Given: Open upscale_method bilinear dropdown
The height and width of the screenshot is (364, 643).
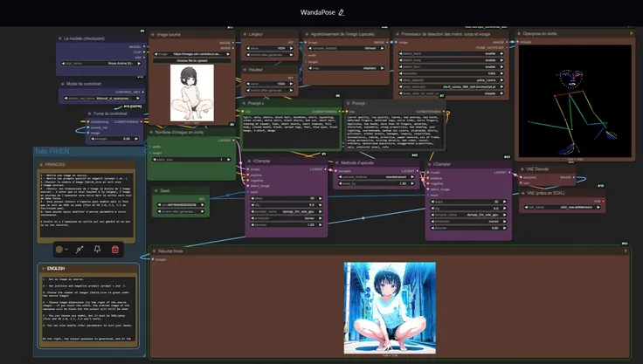Looking at the screenshot, I should click(347, 48).
